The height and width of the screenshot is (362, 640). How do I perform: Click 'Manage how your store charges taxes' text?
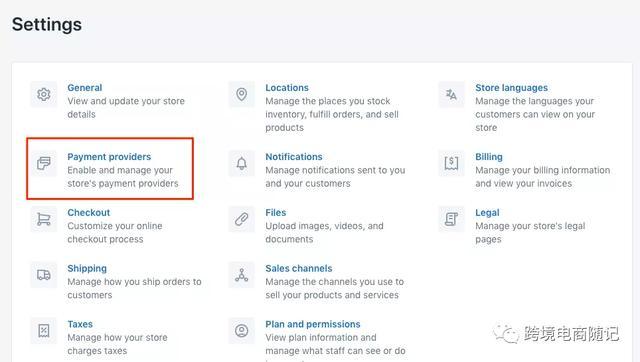pos(117,344)
